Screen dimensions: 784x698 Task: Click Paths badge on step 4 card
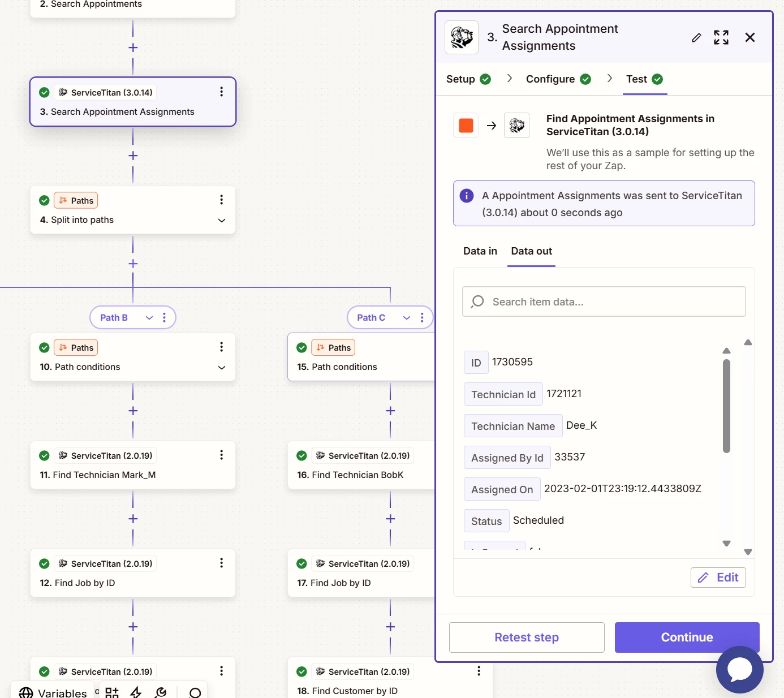point(76,200)
